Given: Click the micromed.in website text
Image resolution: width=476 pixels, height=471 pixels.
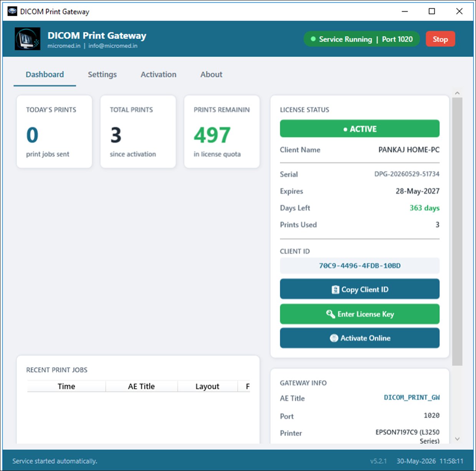Looking at the screenshot, I should point(64,46).
